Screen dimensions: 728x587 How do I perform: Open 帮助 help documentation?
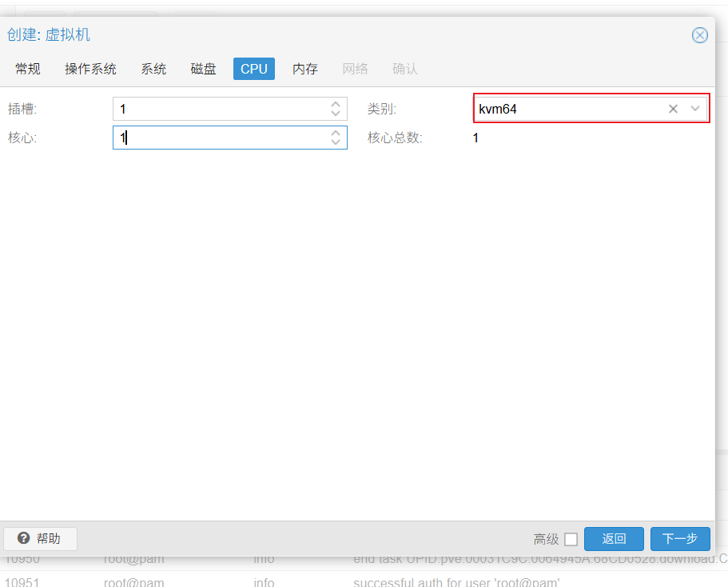point(40,539)
